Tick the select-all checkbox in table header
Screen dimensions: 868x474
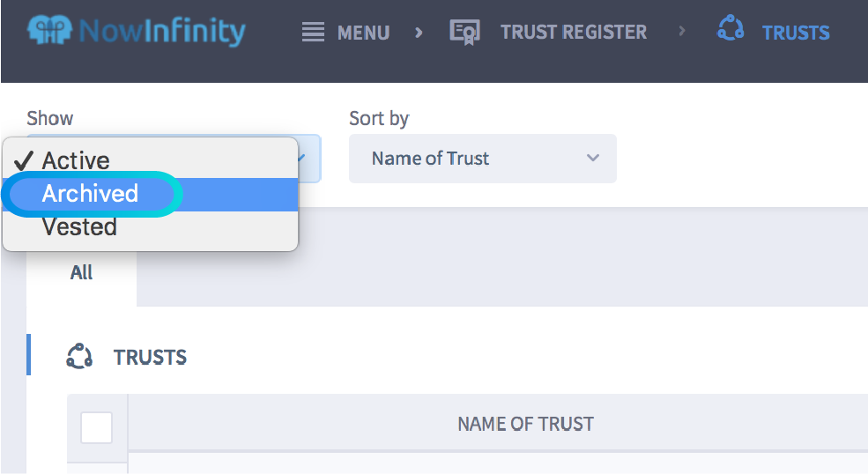(97, 428)
